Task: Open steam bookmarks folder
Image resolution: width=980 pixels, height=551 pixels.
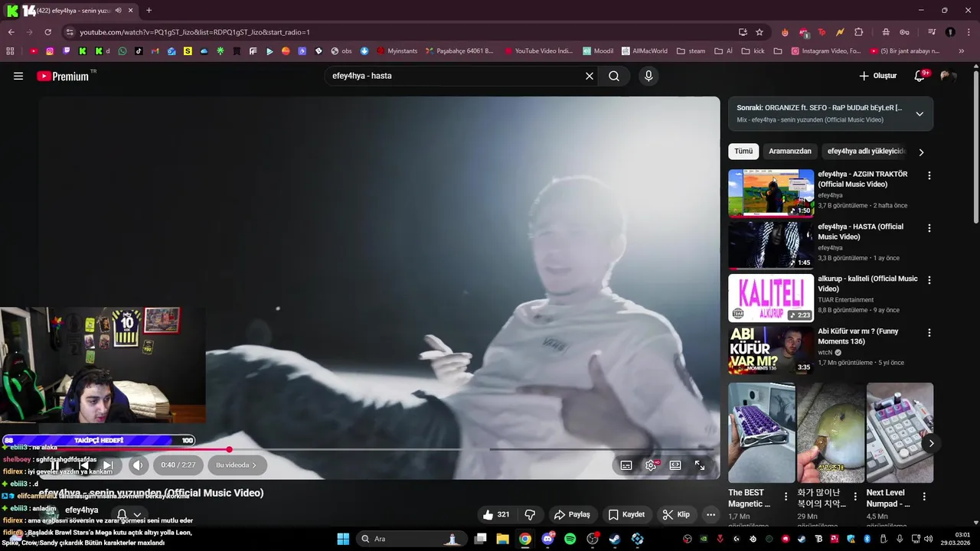Action: [x=691, y=51]
